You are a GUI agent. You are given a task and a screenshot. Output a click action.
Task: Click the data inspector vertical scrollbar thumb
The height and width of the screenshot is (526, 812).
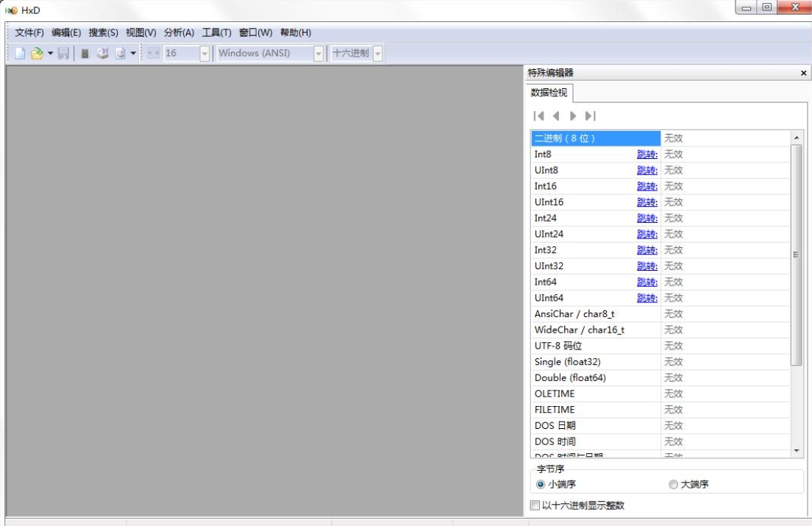tap(797, 255)
